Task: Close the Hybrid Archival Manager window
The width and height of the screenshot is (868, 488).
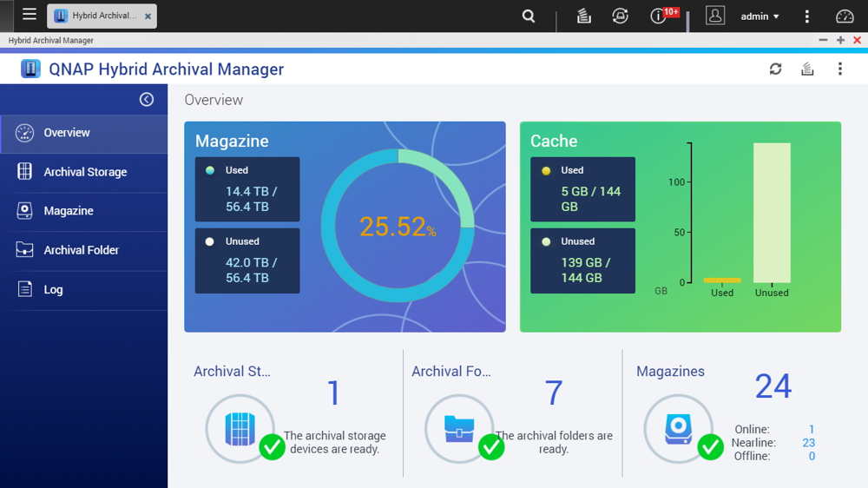Action: (x=857, y=40)
